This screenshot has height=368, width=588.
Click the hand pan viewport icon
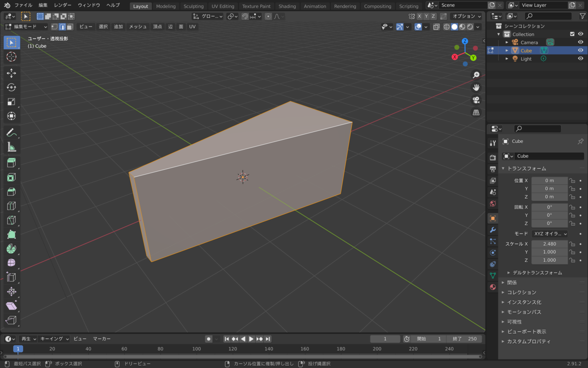[476, 88]
